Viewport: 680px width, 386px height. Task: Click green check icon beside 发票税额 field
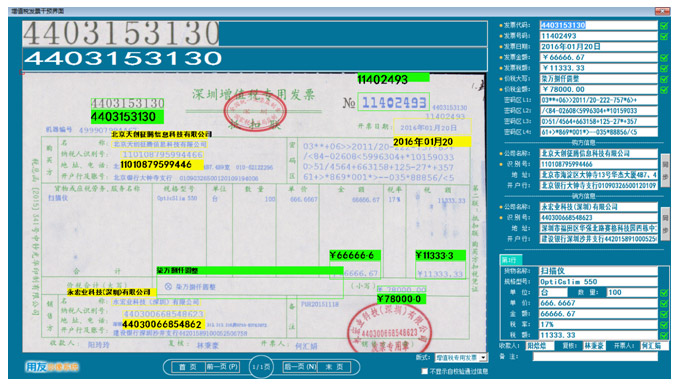coord(664,68)
